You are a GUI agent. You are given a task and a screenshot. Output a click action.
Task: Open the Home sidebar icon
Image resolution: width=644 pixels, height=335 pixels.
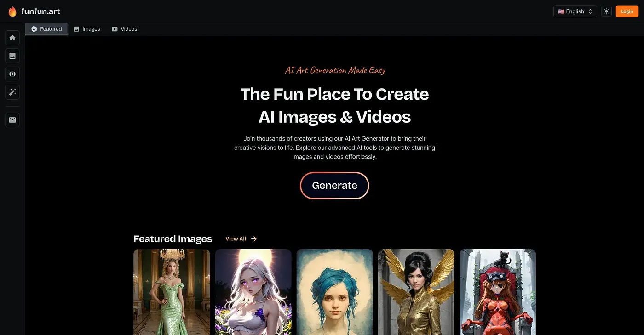point(12,38)
